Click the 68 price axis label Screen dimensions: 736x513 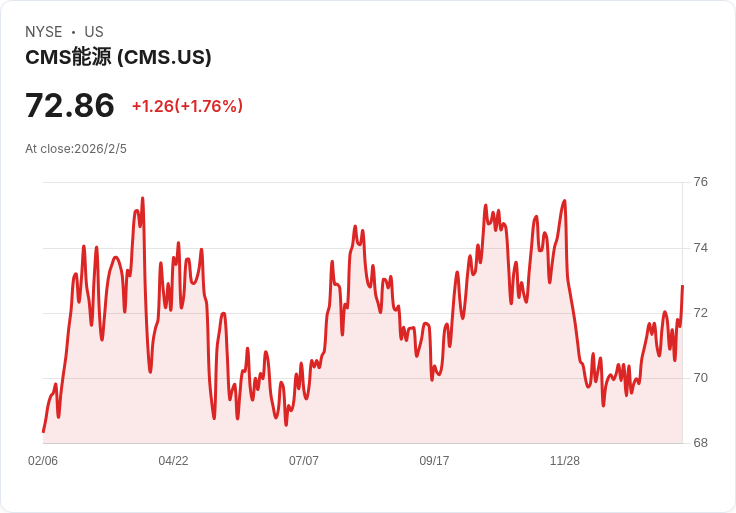click(x=700, y=443)
